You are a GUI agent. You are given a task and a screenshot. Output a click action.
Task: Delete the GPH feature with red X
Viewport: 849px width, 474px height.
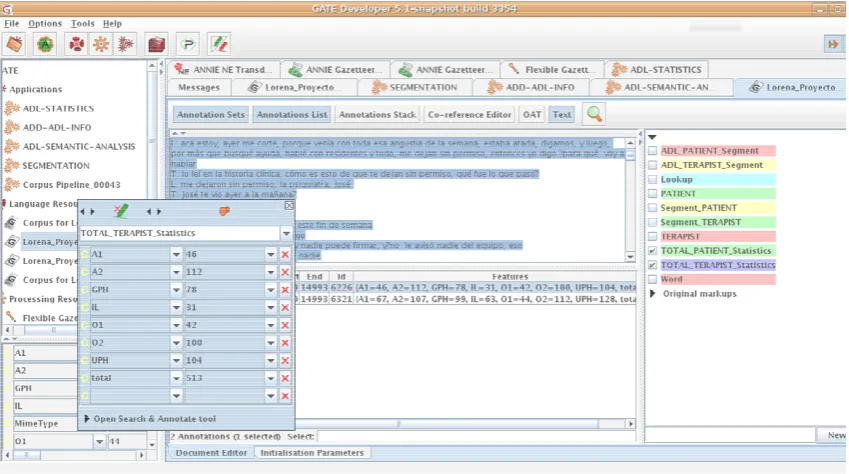(285, 290)
